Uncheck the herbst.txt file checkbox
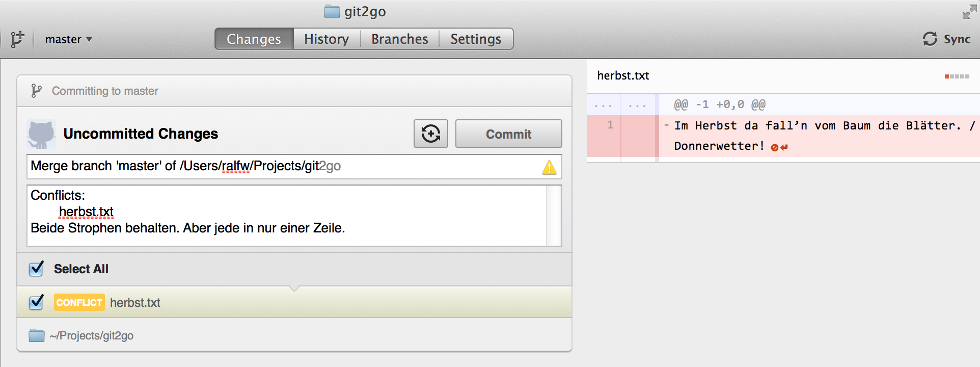Image resolution: width=980 pixels, height=367 pixels. click(x=36, y=302)
